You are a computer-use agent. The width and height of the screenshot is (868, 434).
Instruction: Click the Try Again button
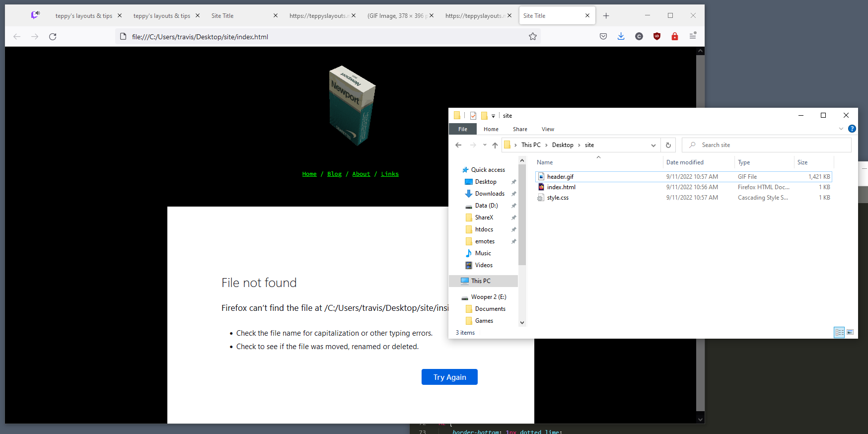click(449, 377)
